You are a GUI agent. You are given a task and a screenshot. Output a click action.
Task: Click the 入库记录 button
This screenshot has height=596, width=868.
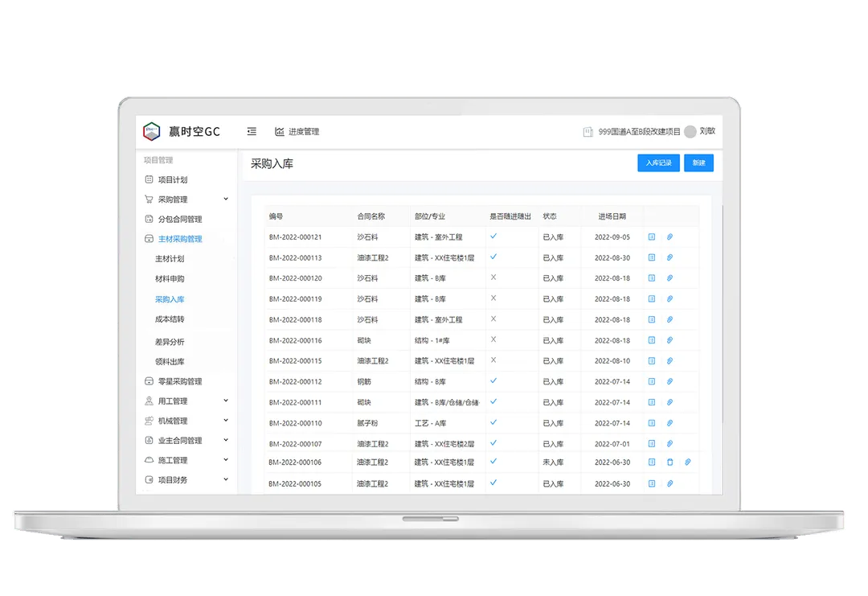[658, 162]
